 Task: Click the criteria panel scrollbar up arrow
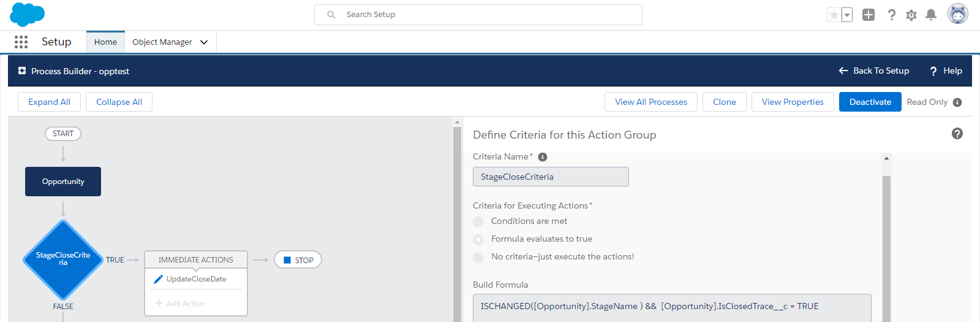886,158
